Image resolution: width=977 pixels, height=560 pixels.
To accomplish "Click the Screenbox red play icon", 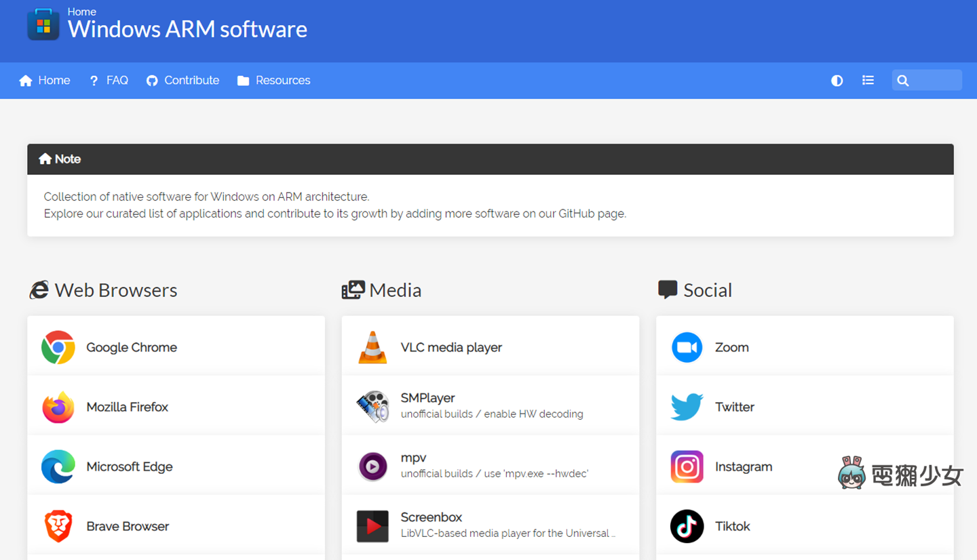I will pyautogui.click(x=372, y=526).
